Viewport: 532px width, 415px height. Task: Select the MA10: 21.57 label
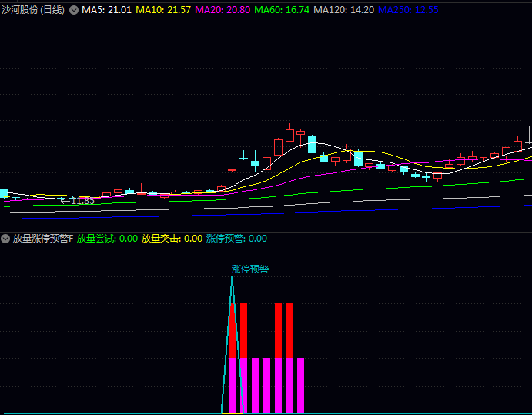point(163,10)
